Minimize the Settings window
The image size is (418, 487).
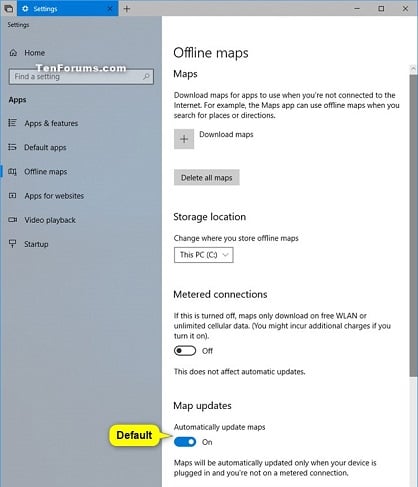click(x=357, y=9)
